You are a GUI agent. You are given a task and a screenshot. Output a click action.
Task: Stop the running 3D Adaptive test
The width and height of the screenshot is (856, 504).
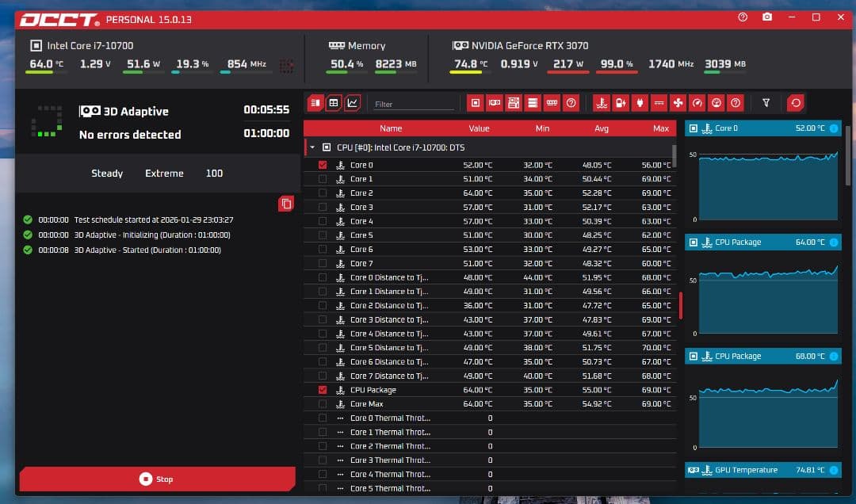coord(157,479)
